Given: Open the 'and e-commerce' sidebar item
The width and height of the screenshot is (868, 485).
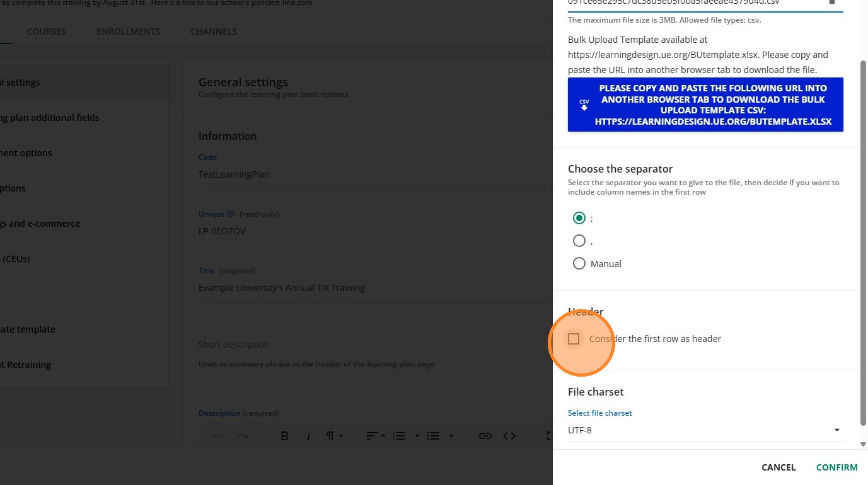Looking at the screenshot, I should (x=84, y=224).
